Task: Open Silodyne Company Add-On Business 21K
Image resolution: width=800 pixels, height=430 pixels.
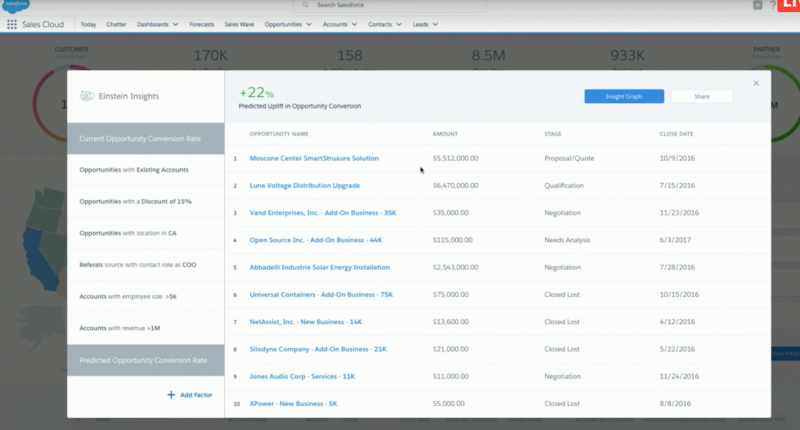Action: point(318,349)
